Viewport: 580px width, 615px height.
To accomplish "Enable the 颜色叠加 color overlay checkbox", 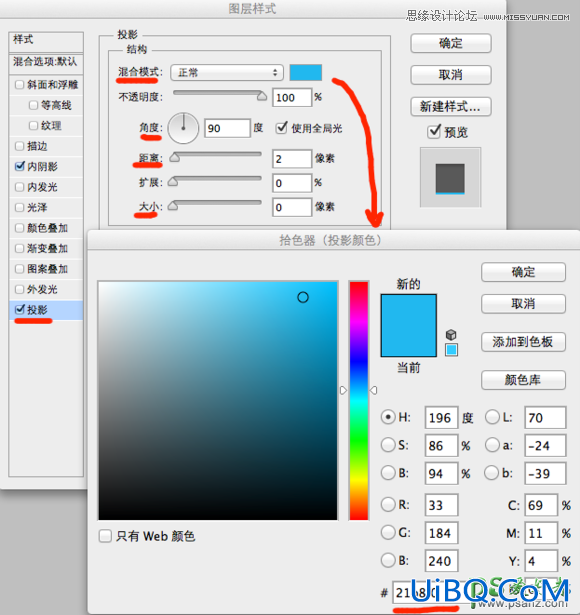I will click(x=19, y=228).
